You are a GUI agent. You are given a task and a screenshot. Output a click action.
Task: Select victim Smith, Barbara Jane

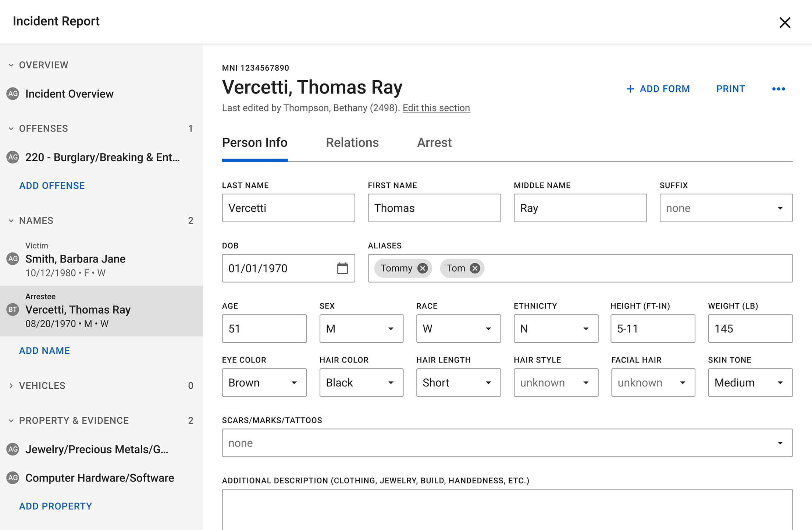tap(101, 259)
